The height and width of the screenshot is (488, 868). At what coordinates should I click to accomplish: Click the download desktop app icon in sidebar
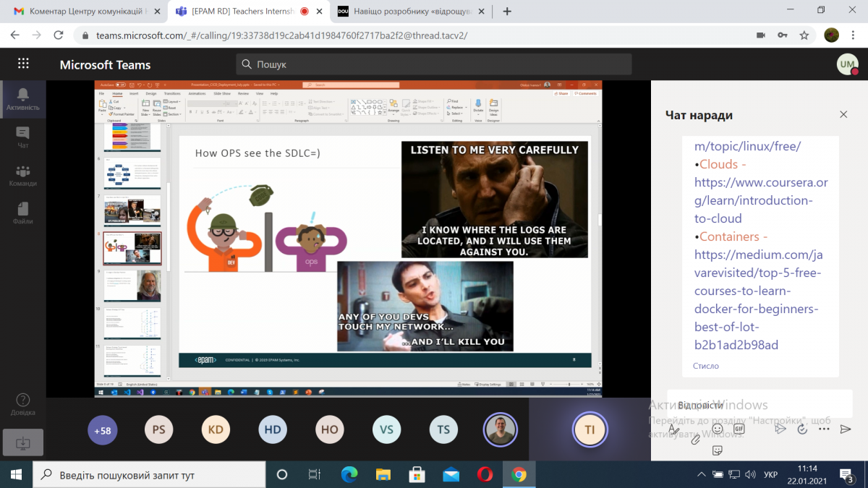(x=22, y=442)
